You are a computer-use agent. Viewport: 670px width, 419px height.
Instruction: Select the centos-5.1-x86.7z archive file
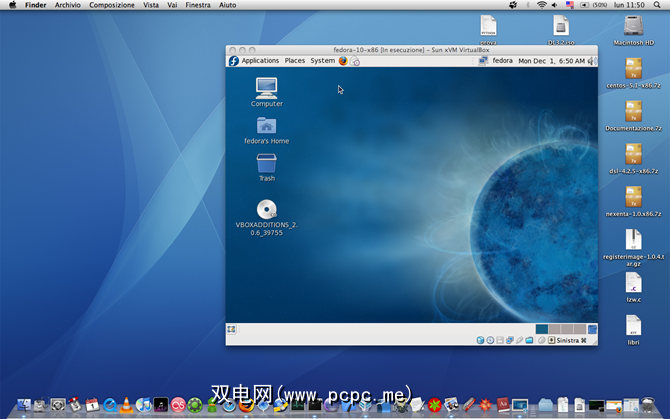[632, 68]
